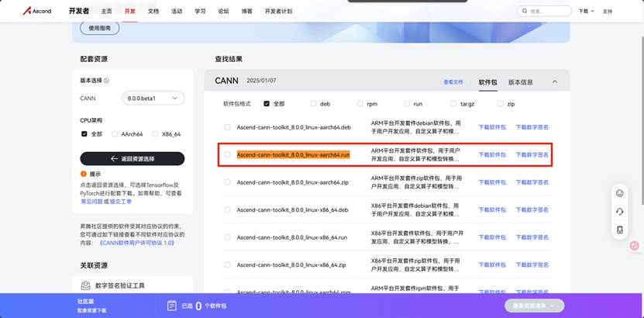Image resolution: width=644 pixels, height=318 pixels.
Task: Open the 提交工单 link
Action: click(x=120, y=202)
